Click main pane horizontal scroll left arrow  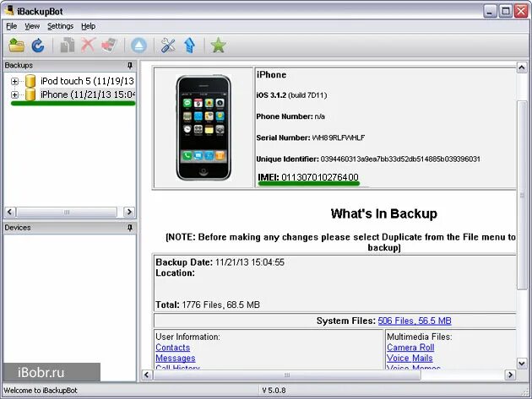147,375
